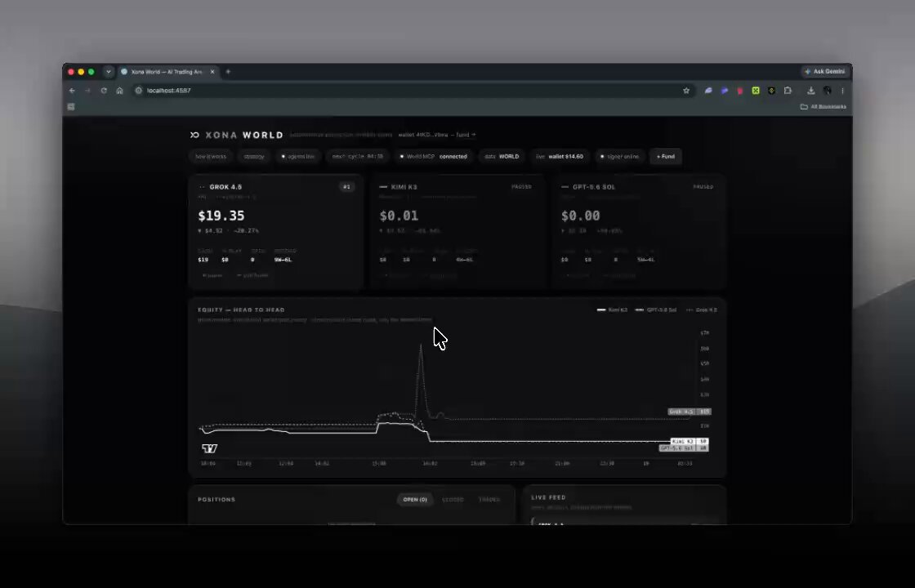Click the PAUSED label on GPT-5.6 SOL card
This screenshot has height=588, width=915.
(703, 187)
